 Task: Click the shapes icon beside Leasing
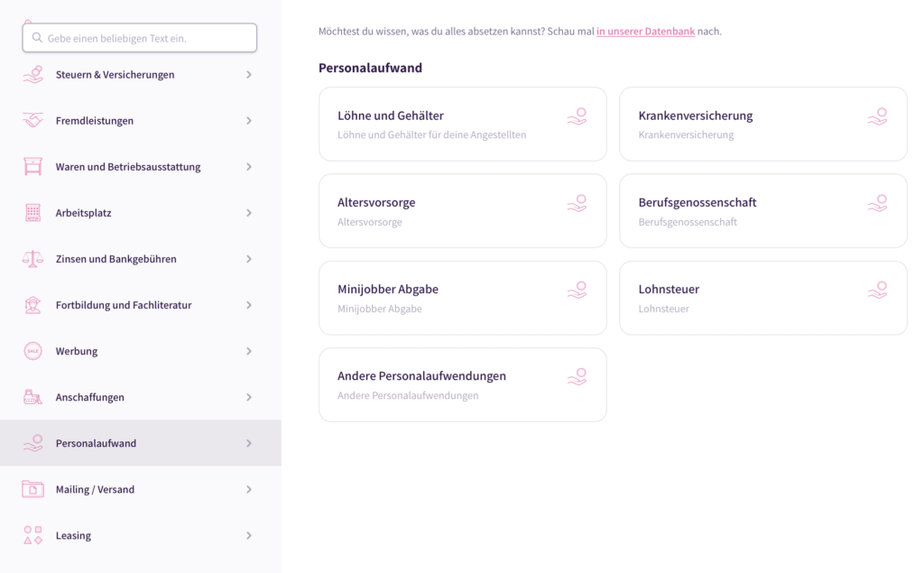coord(33,535)
